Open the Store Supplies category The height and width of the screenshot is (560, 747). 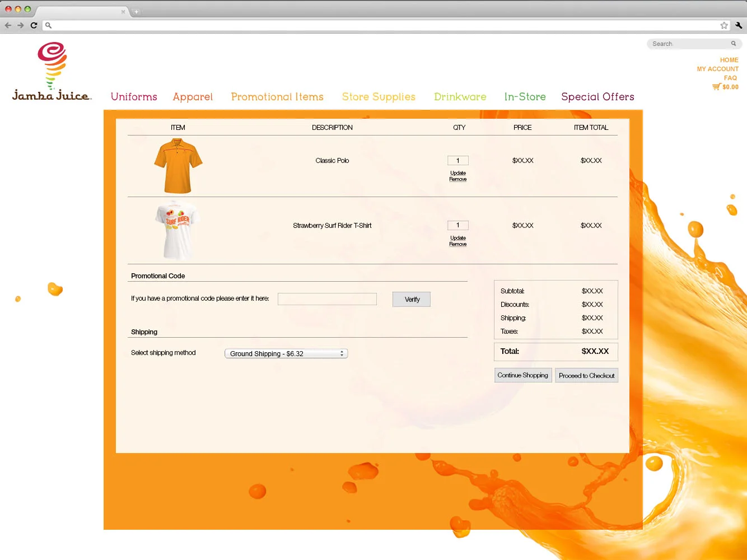[x=379, y=97]
